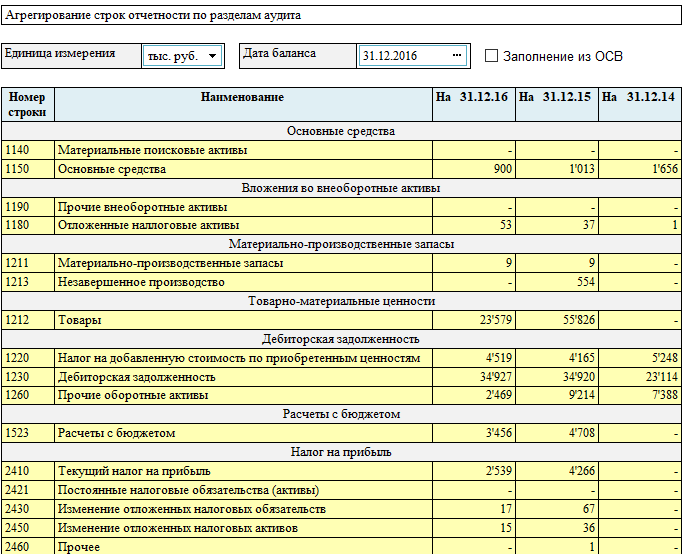Click value 17 cell

pos(473,509)
